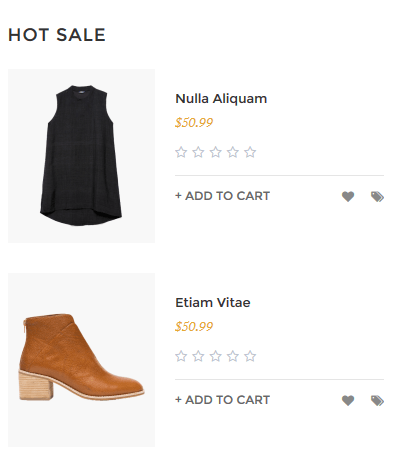Click the tags icon for Etiam Vitae

click(377, 400)
